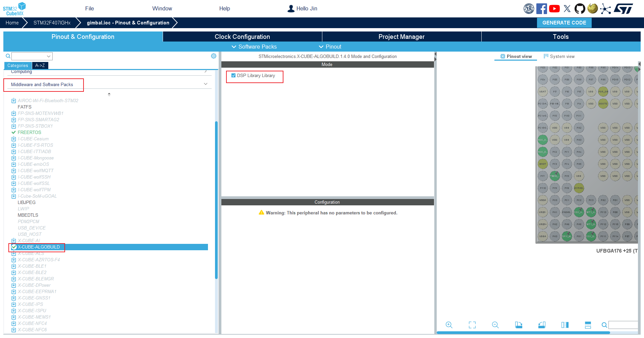Image resolution: width=644 pixels, height=338 pixels.
Task: Click the pinout search input field
Action: [623, 325]
